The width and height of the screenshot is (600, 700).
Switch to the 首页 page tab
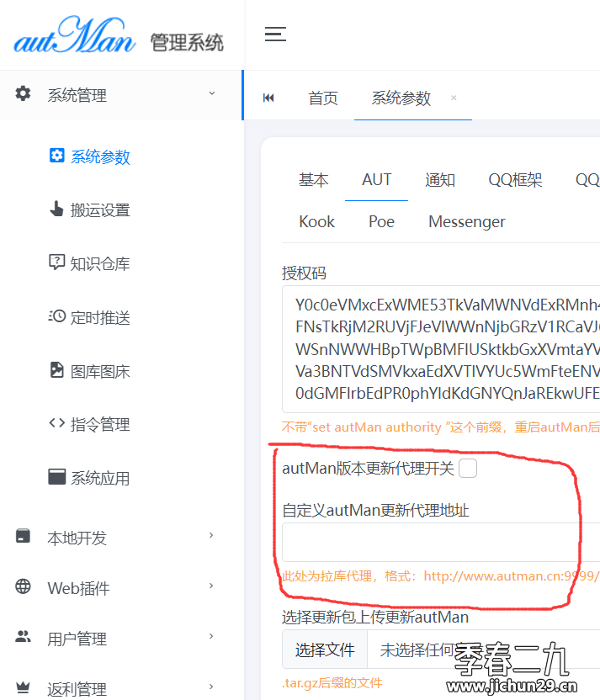(323, 98)
